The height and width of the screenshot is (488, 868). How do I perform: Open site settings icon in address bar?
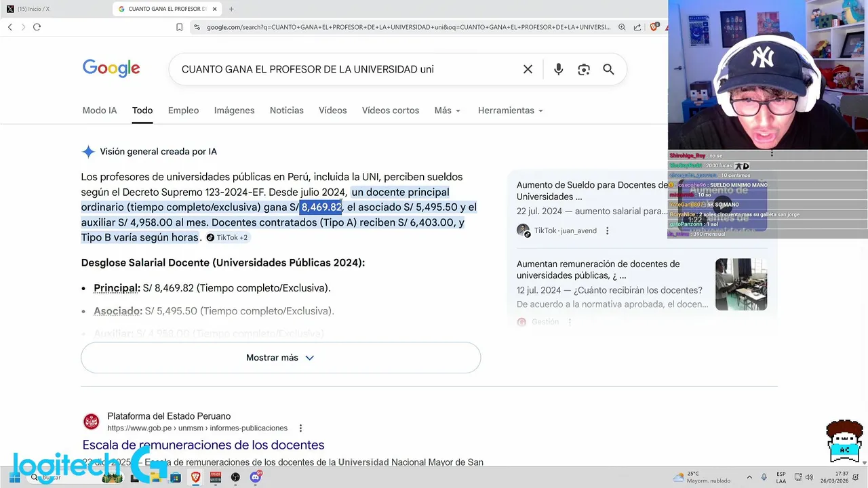pyautogui.click(x=197, y=27)
